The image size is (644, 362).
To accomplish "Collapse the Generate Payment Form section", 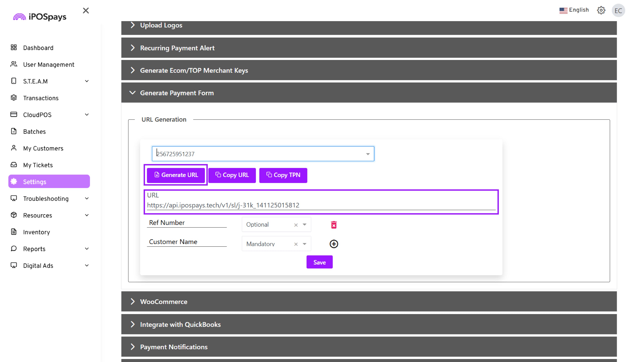I will (x=177, y=93).
